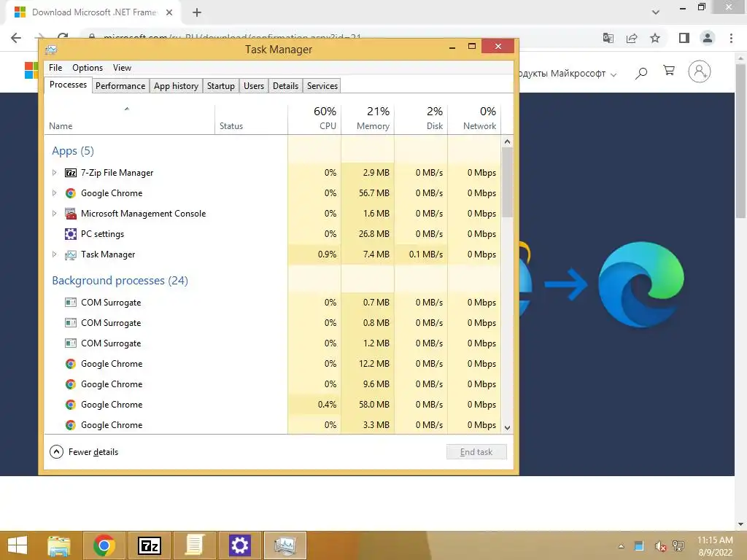Expand the Task Manager app row
The image size is (747, 560).
(x=54, y=254)
